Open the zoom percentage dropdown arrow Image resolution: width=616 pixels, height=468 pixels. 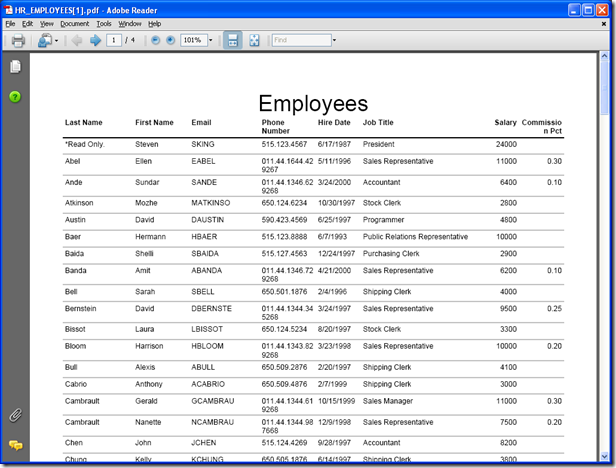[x=211, y=40]
